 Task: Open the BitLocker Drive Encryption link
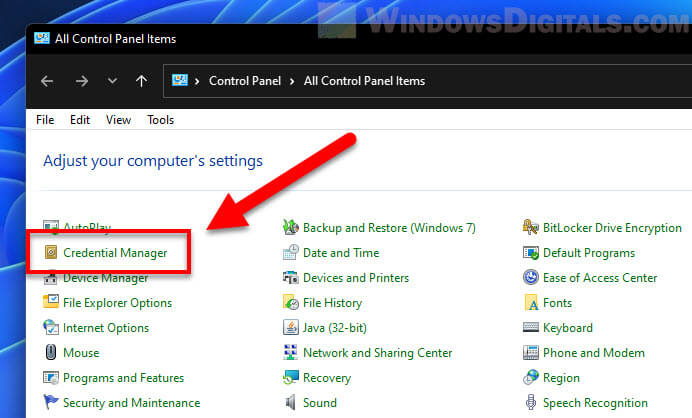click(612, 228)
